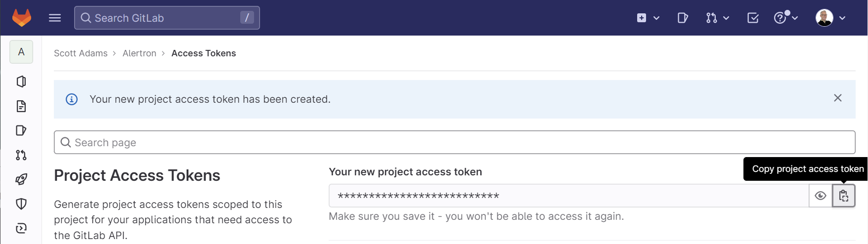
Task: Open Repository in the sidebar
Action: tap(21, 106)
